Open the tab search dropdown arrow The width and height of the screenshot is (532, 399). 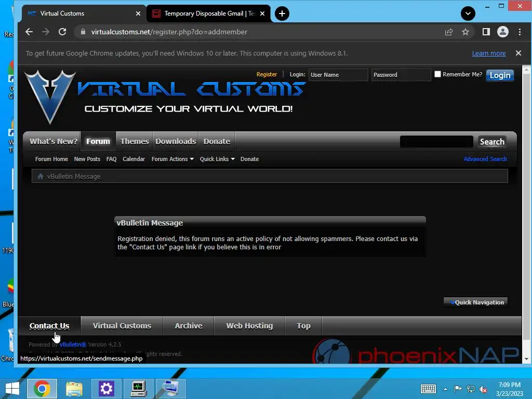pyautogui.click(x=468, y=14)
